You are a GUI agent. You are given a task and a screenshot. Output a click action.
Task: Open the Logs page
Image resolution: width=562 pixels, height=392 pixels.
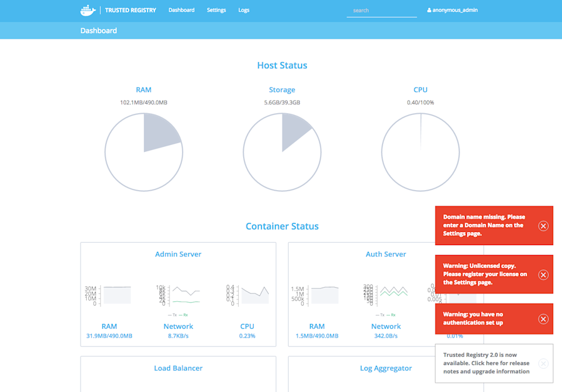244,10
